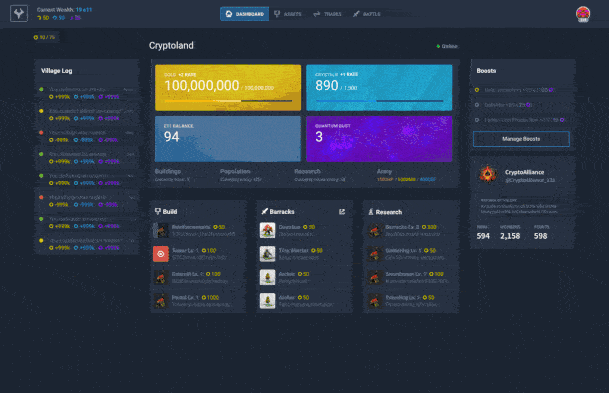Go to the Battle tab
The width and height of the screenshot is (609, 393).
pyautogui.click(x=367, y=14)
